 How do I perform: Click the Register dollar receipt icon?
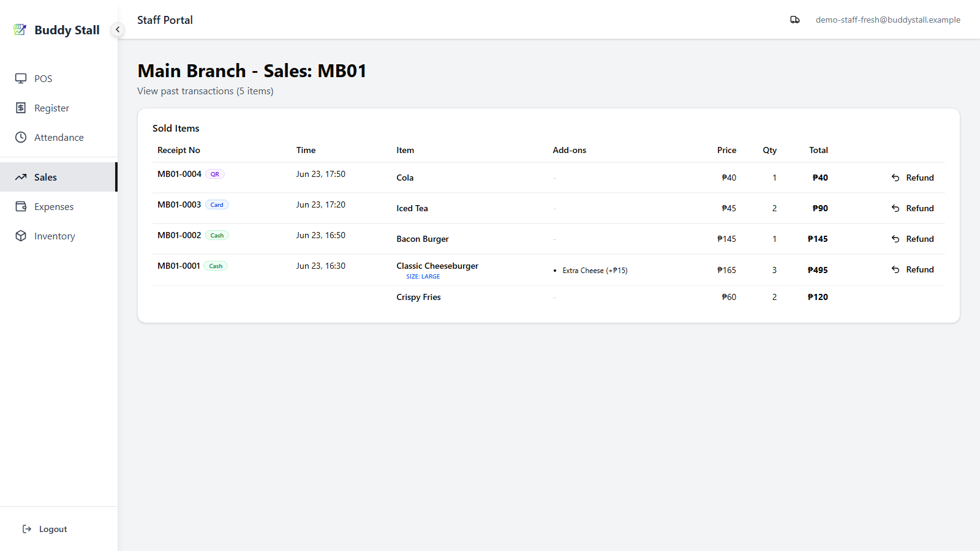click(21, 108)
